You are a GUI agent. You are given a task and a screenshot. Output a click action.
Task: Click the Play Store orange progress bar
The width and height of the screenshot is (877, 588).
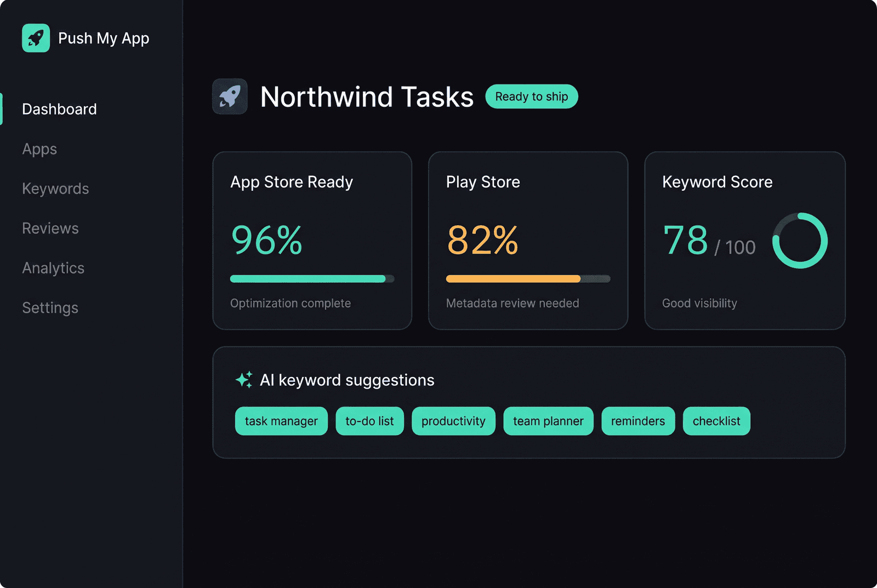point(528,279)
